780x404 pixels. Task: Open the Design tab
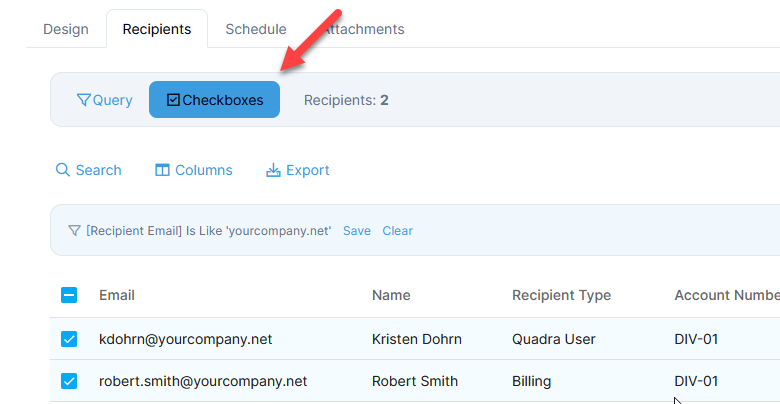click(65, 29)
